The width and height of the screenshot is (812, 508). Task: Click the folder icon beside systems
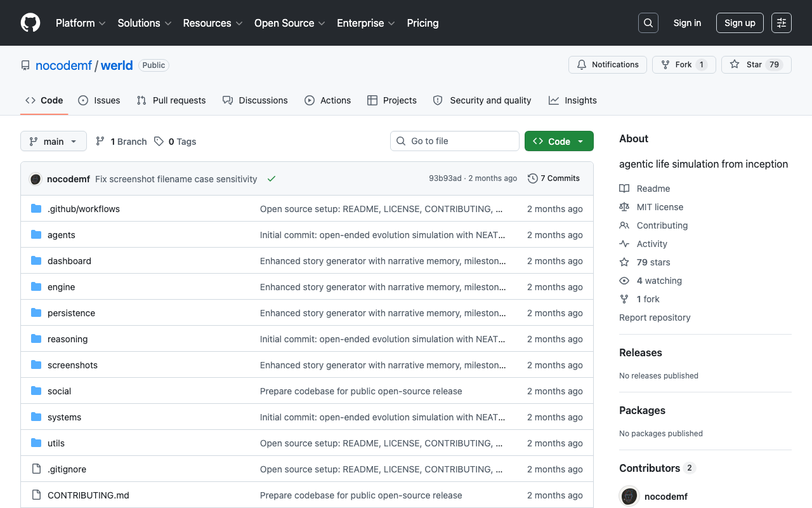pyautogui.click(x=36, y=417)
